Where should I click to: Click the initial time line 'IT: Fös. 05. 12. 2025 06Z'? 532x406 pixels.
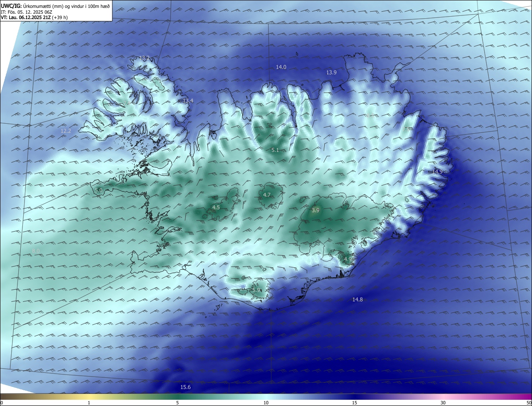pyautogui.click(x=26, y=12)
